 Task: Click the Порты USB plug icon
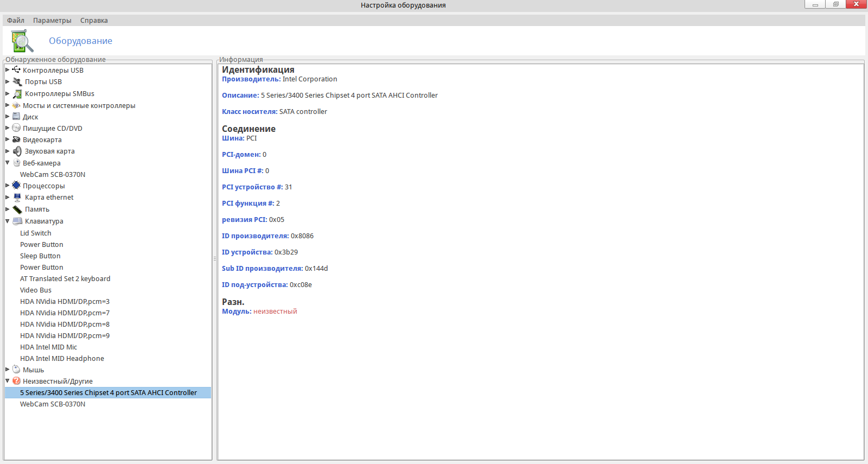click(17, 81)
